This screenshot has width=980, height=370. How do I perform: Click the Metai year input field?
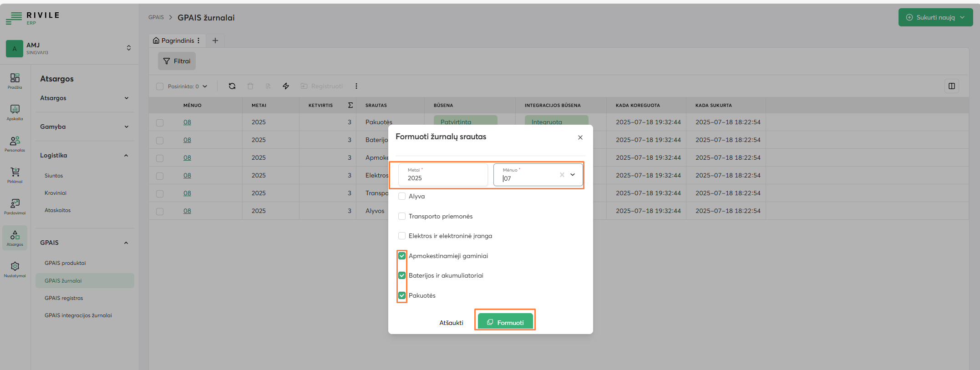pos(442,177)
